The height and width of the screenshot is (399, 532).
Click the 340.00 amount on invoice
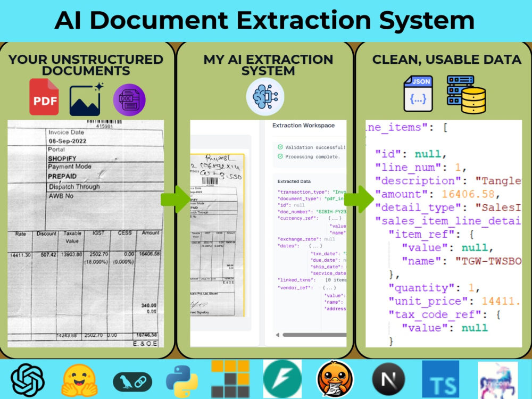tap(148, 305)
